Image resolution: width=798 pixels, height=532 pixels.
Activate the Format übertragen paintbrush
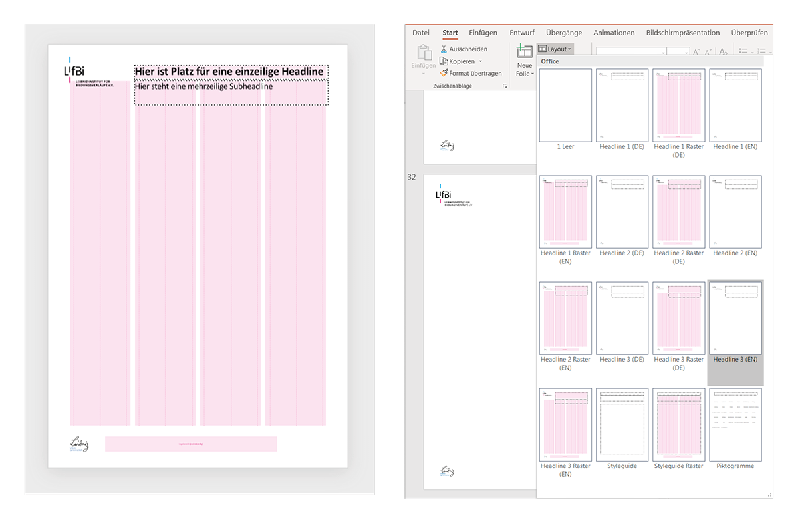pos(444,74)
